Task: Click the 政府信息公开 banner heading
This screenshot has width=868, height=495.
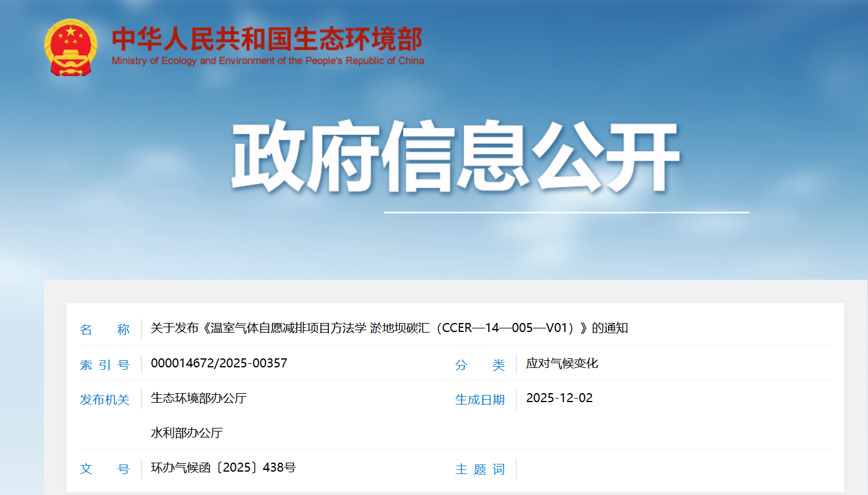Action: coord(455,157)
